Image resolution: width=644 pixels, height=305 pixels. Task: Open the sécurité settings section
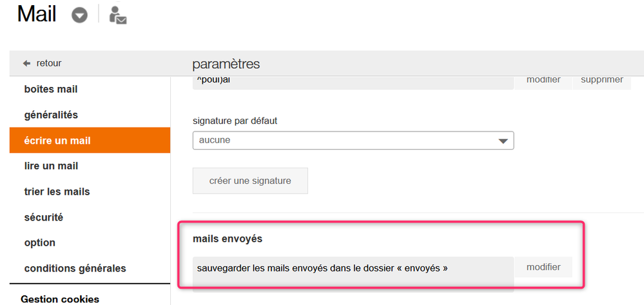tap(43, 217)
